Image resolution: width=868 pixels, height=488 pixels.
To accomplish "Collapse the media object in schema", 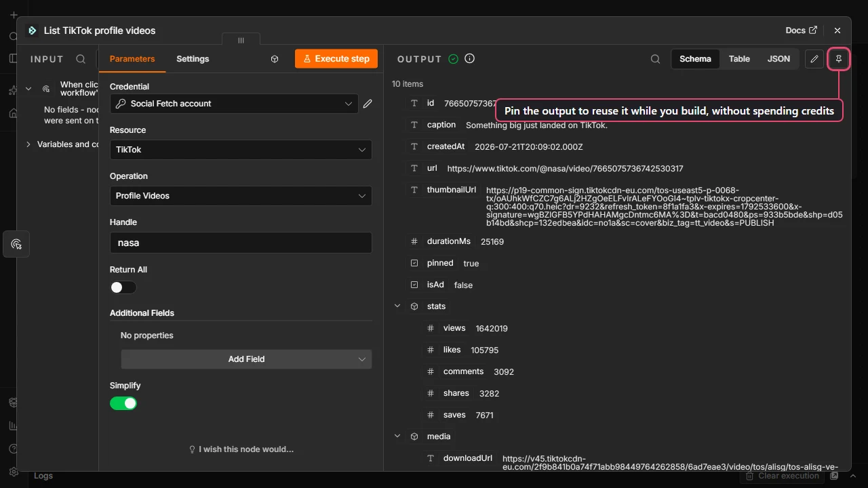I will click(397, 436).
